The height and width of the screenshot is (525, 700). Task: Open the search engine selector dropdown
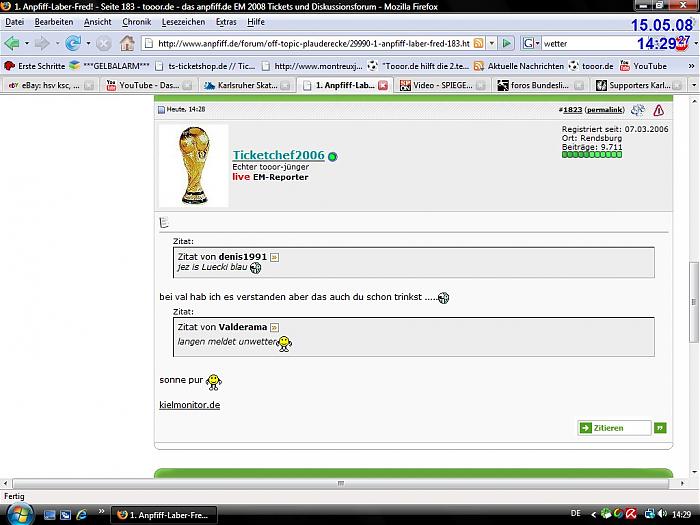pyautogui.click(x=536, y=43)
